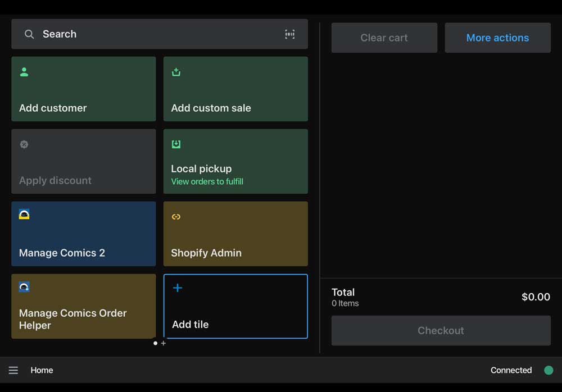Image resolution: width=562 pixels, height=392 pixels.
Task: Open the Apply discount tile
Action: 84,161
